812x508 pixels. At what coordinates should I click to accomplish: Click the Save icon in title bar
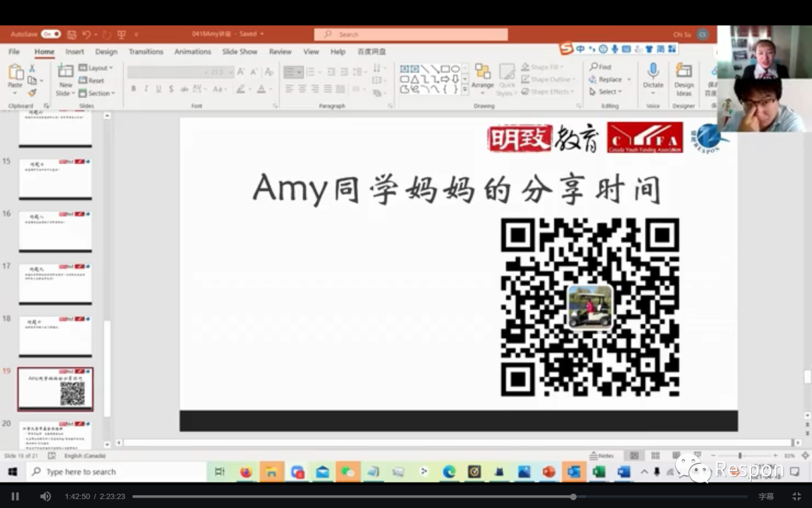click(x=71, y=35)
